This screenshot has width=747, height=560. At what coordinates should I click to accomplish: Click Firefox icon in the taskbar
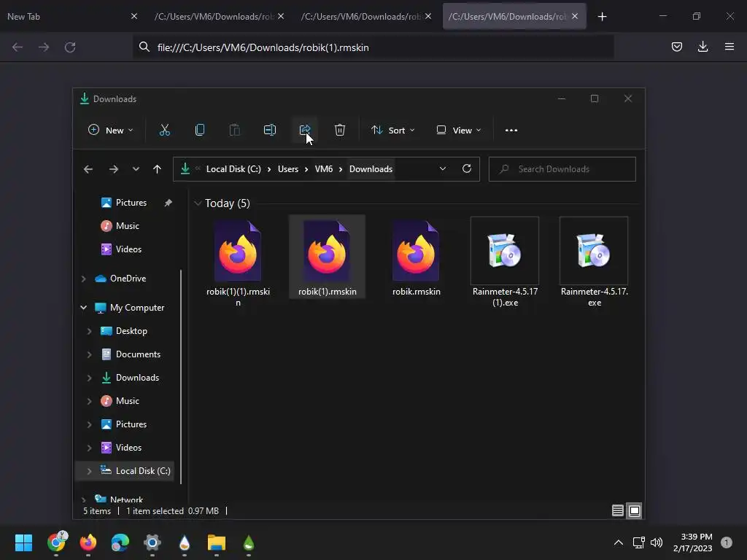coord(88,542)
